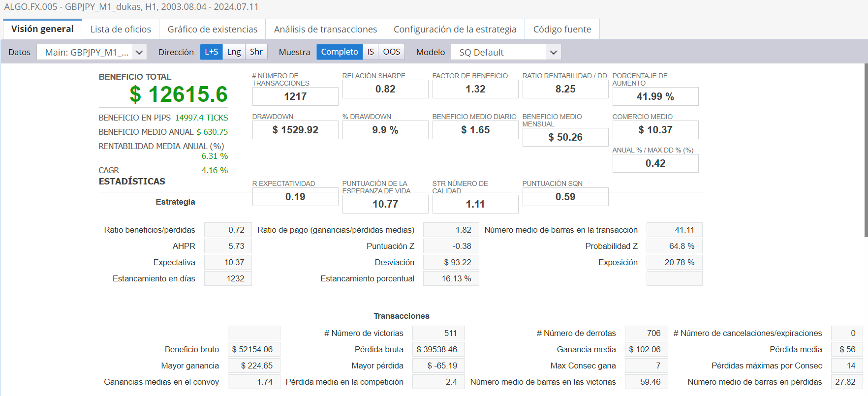Switch sample to IS

[371, 52]
